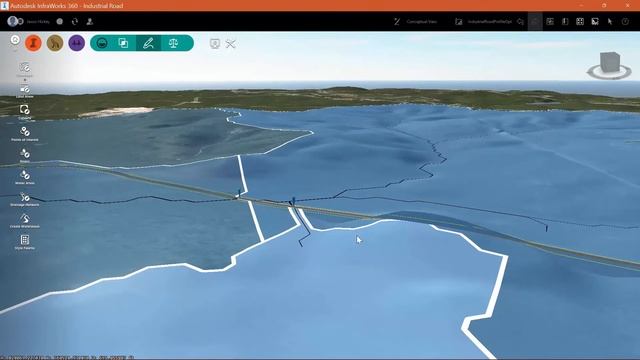Open the overlapping squares tool group
Viewport: 640px width, 360px height.
point(123,43)
